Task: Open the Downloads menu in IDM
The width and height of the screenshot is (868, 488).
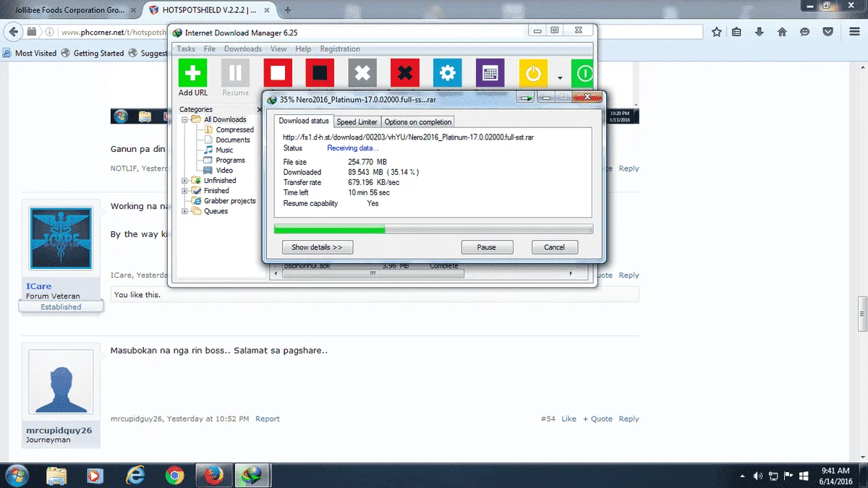Action: 243,49
